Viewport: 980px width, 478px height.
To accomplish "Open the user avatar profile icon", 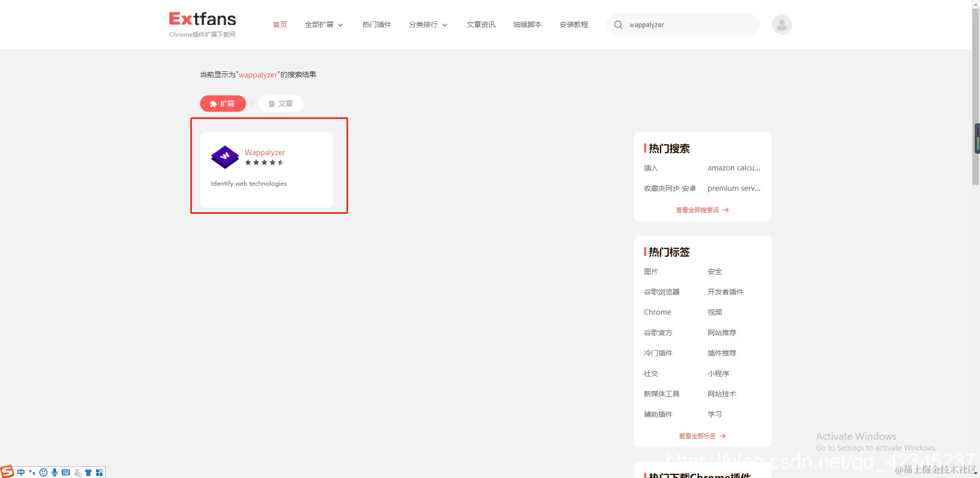I will click(781, 24).
